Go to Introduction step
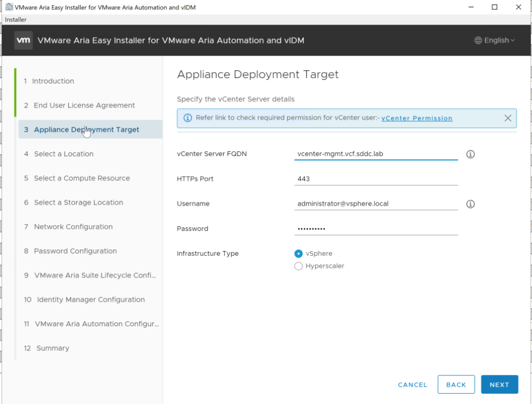This screenshot has width=532, height=404. click(x=53, y=81)
